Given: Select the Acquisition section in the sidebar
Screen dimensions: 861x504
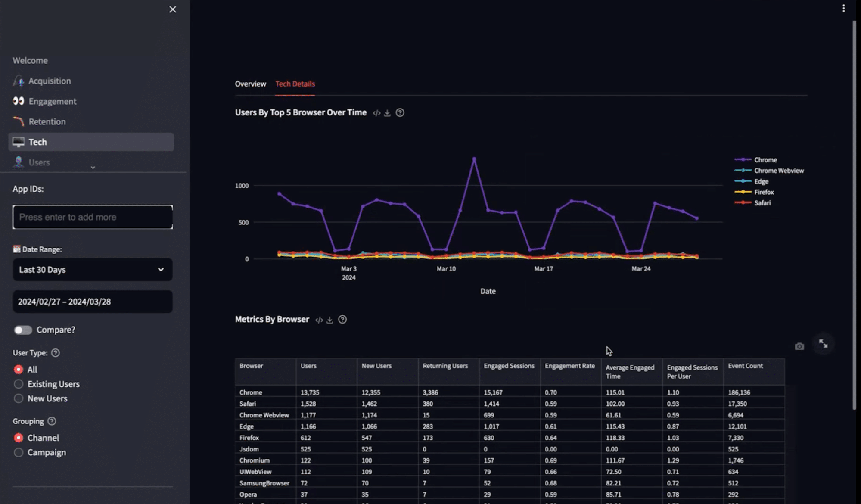Looking at the screenshot, I should click(x=49, y=81).
